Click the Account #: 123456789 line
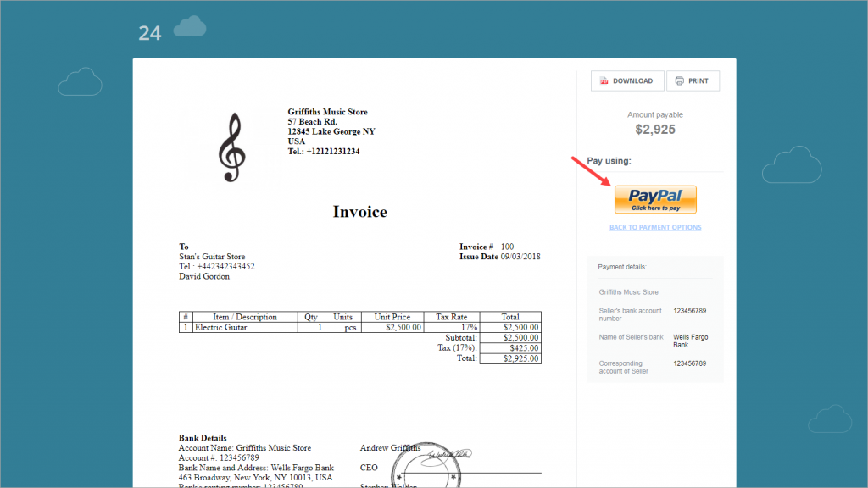Screen dimensions: 868x488 point(219,458)
